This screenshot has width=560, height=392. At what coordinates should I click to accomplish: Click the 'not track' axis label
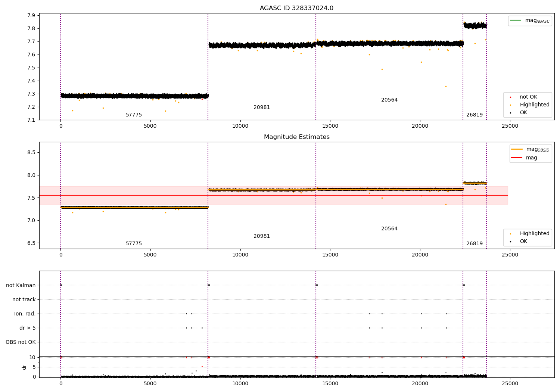pos(24,299)
